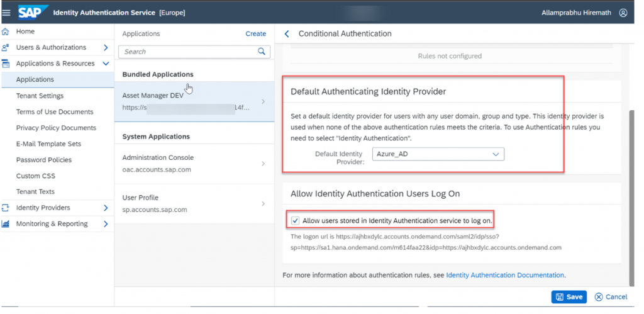Open the user profile avatar icon

coord(623,13)
